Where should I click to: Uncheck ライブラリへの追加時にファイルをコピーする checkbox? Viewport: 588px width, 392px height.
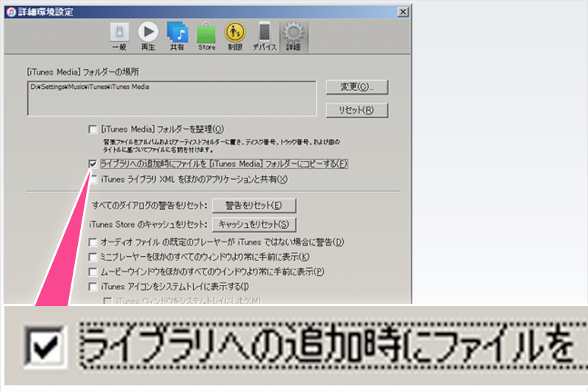[93, 164]
